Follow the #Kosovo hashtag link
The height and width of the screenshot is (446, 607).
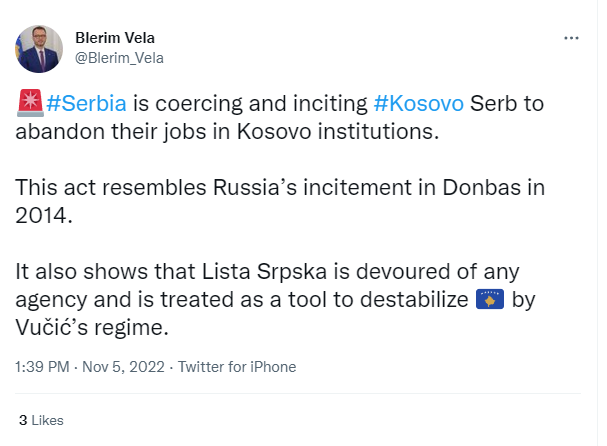[417, 103]
